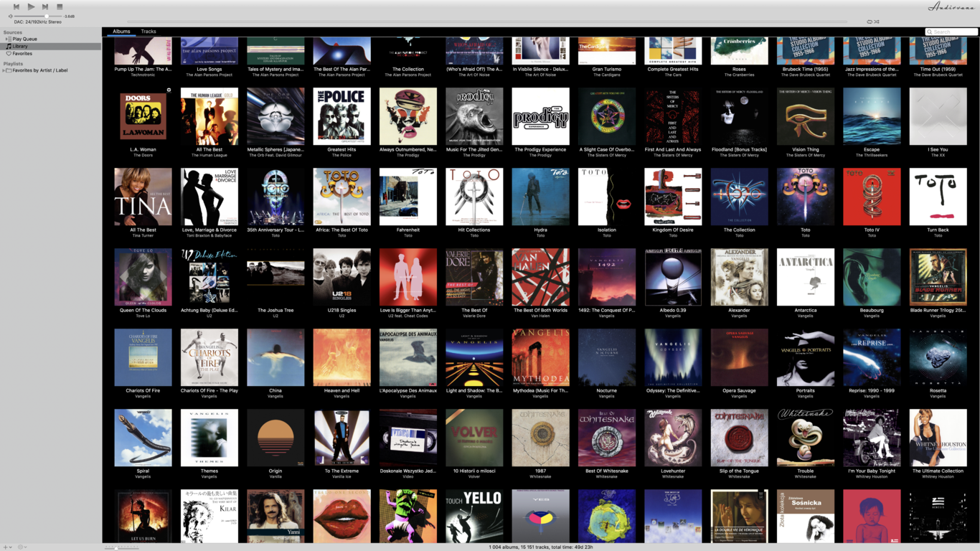This screenshot has width=980, height=551.
Task: Adjust the volume slider
Action: [38, 16]
